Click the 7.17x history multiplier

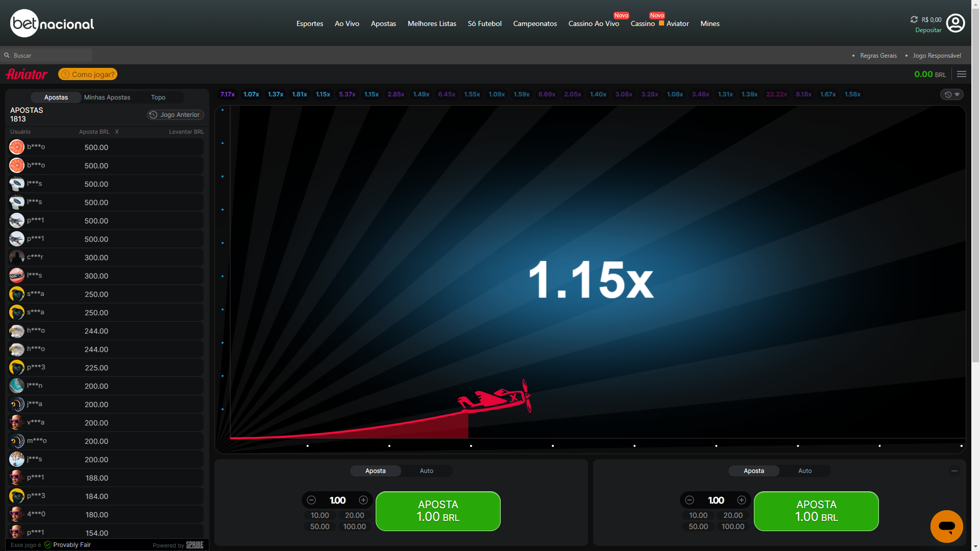coord(228,94)
